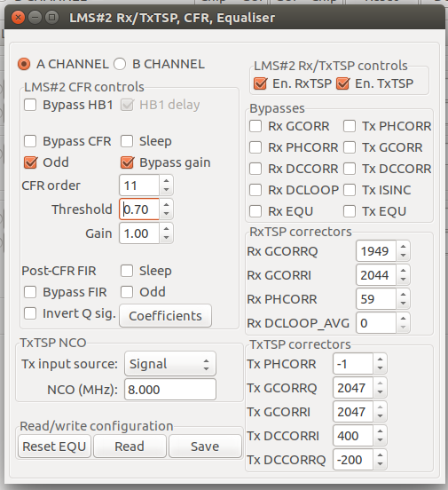Enable the Invert Q sig. checkbox
Image resolution: width=448 pixels, height=490 pixels.
tap(30, 313)
